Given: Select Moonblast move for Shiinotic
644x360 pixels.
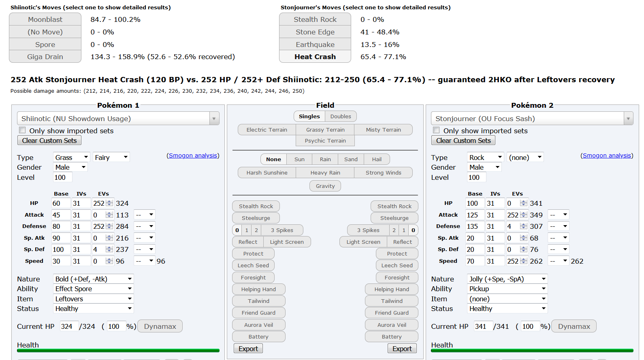Looking at the screenshot, I should 45,19.
